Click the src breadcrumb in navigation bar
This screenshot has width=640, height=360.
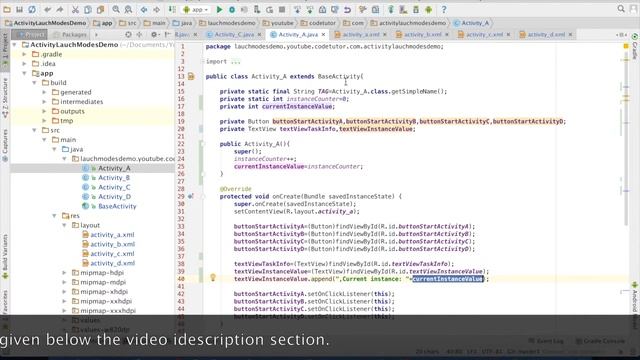[x=128, y=23]
